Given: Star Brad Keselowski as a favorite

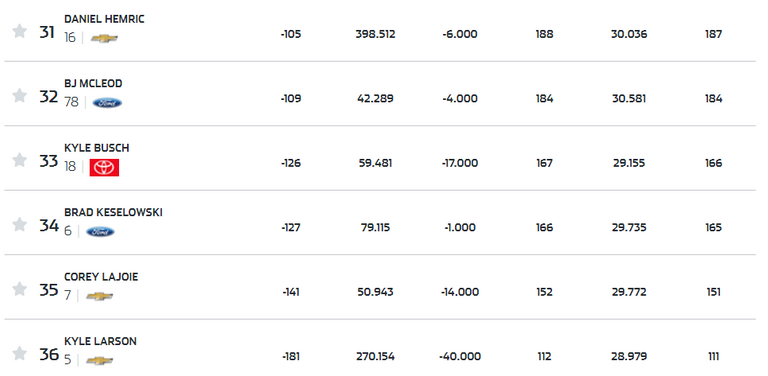Looking at the screenshot, I should pyautogui.click(x=19, y=225).
